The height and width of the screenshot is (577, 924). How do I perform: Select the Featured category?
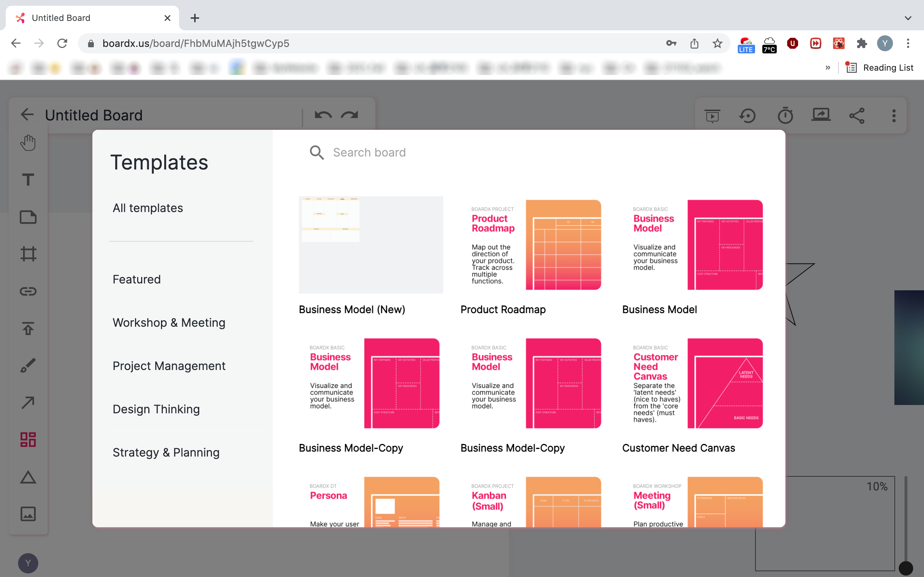[x=136, y=279]
